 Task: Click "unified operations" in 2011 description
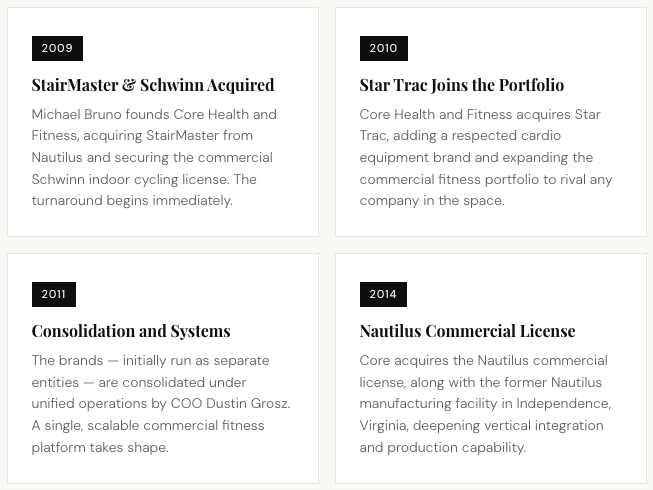[93, 403]
